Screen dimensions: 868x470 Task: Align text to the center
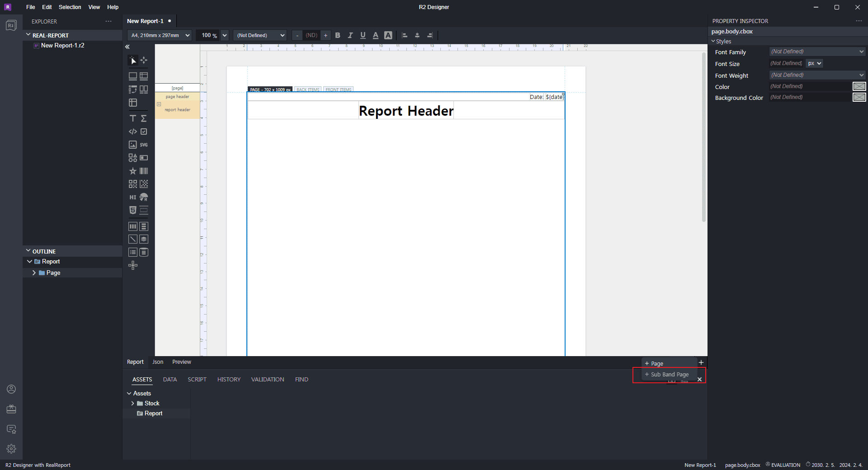(417, 35)
